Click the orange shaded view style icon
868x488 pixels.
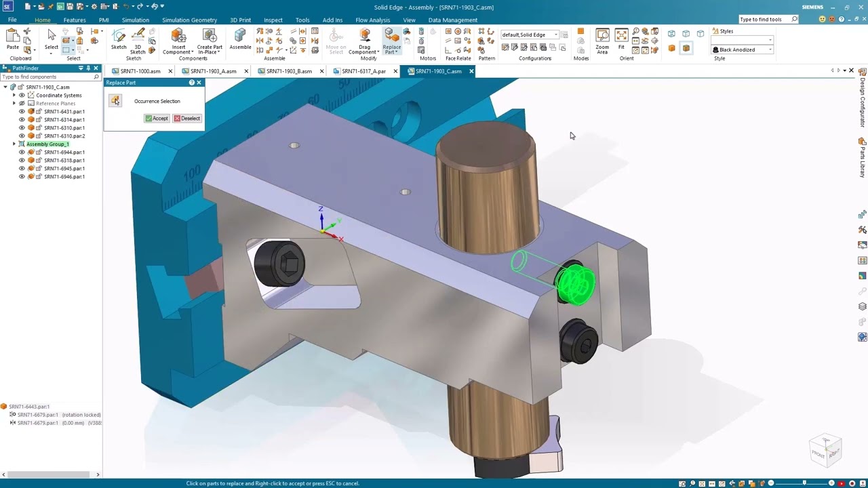(x=672, y=48)
